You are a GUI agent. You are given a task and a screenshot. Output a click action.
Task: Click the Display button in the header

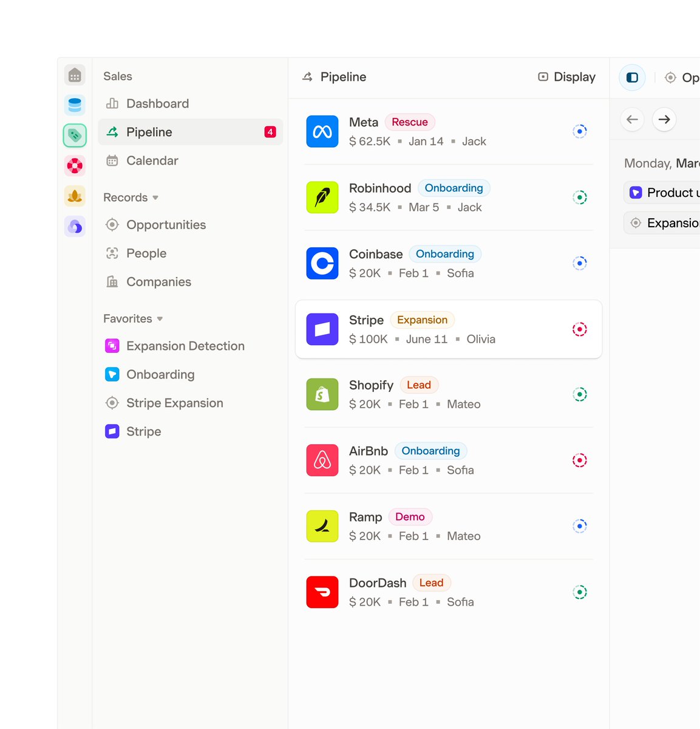pyautogui.click(x=566, y=77)
